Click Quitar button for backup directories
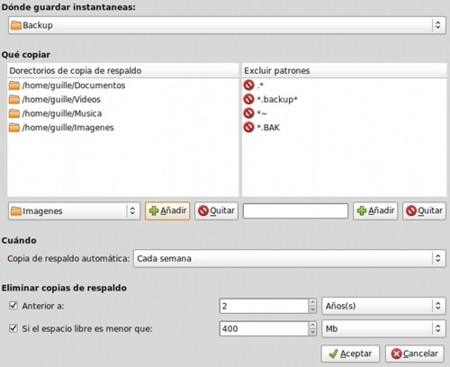This screenshot has width=450, height=367. coord(216,211)
